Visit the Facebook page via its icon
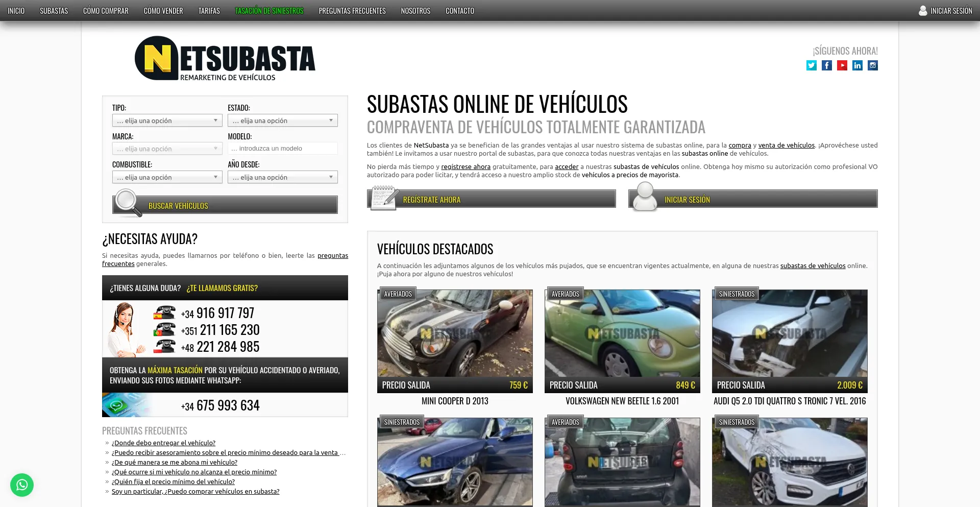 pos(826,65)
